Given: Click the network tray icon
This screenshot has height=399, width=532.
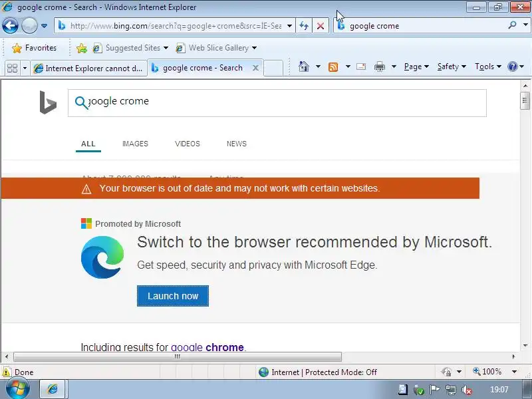Looking at the screenshot, I should point(451,390).
